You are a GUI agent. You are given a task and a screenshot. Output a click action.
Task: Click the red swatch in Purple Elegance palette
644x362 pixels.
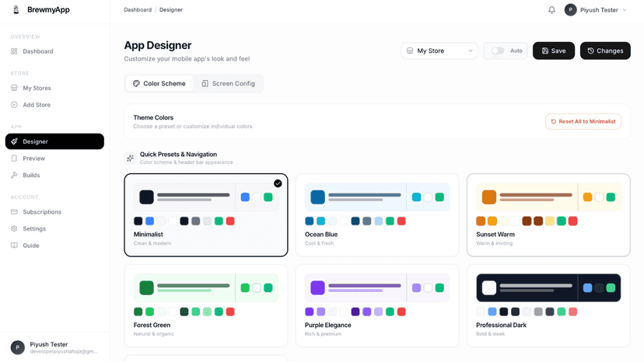point(401,312)
